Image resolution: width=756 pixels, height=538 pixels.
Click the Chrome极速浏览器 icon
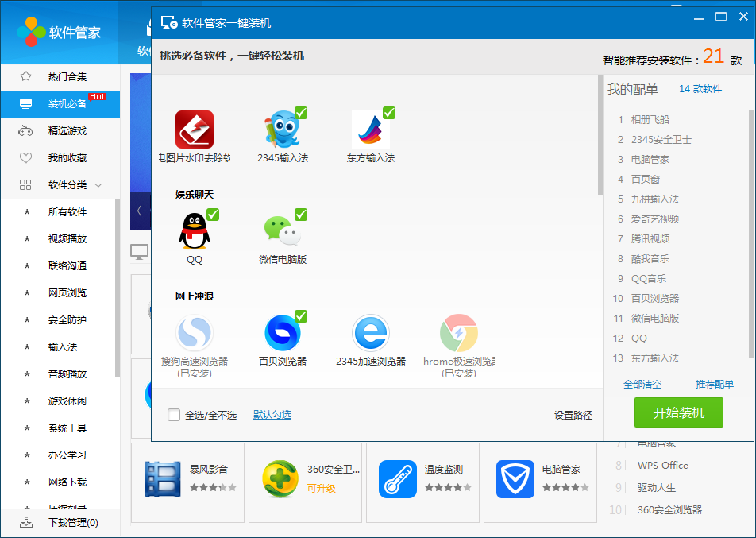click(458, 333)
